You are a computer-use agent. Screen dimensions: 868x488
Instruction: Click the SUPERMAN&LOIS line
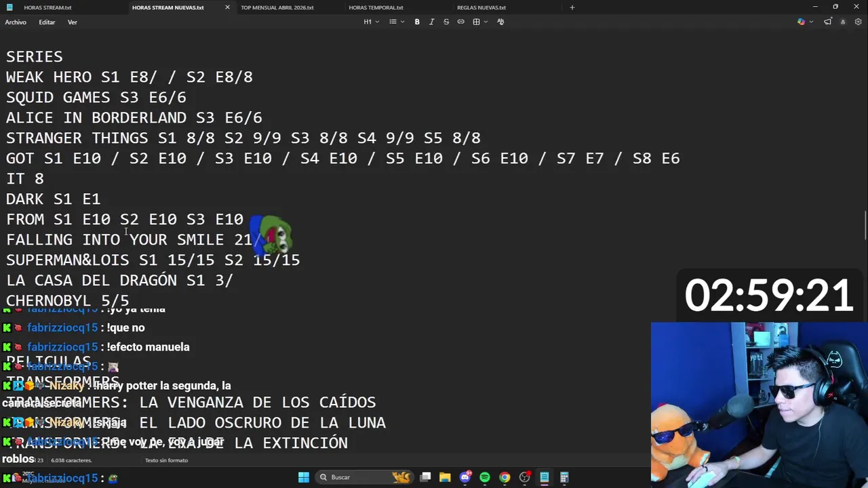pyautogui.click(x=153, y=260)
